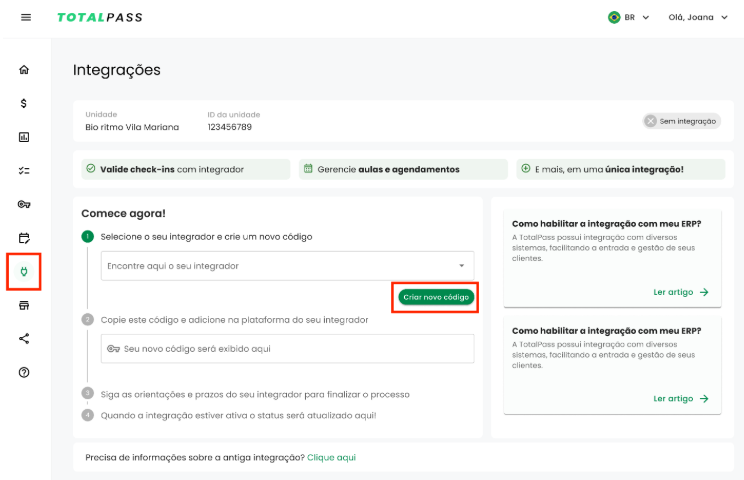
Task: Open the bar chart reports icon
Action: pos(24,137)
